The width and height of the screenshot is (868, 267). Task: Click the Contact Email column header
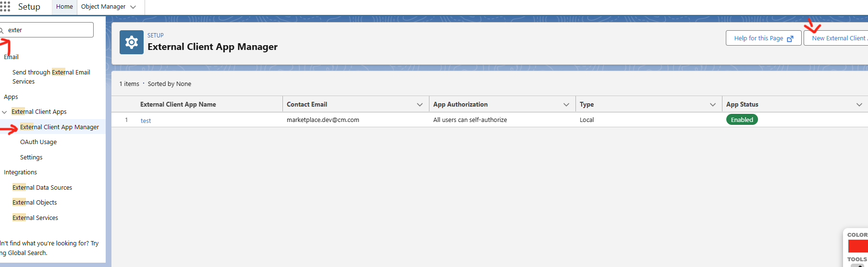307,105
